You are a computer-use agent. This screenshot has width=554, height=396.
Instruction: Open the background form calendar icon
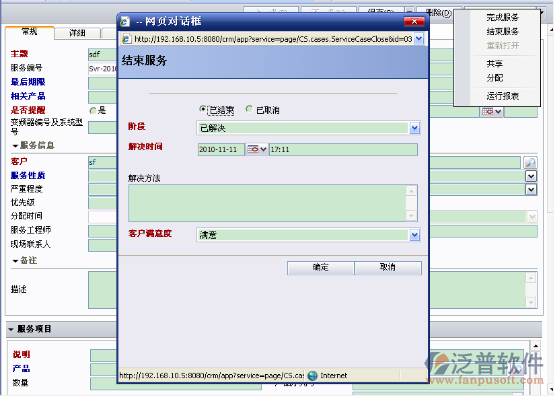pyautogui.click(x=491, y=112)
